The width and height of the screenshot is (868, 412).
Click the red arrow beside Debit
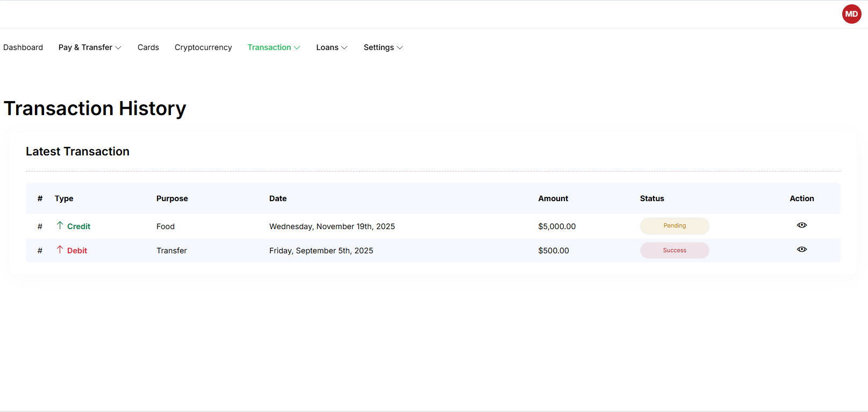(60, 250)
